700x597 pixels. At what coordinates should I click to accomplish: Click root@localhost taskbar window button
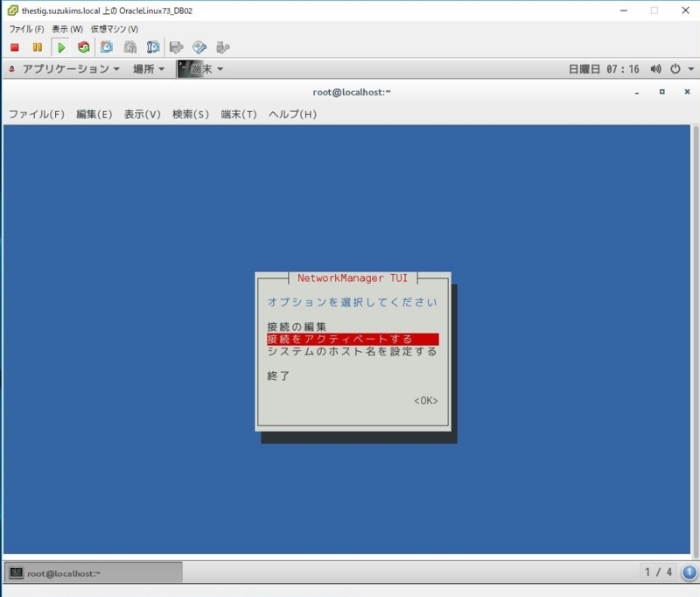tap(94, 572)
